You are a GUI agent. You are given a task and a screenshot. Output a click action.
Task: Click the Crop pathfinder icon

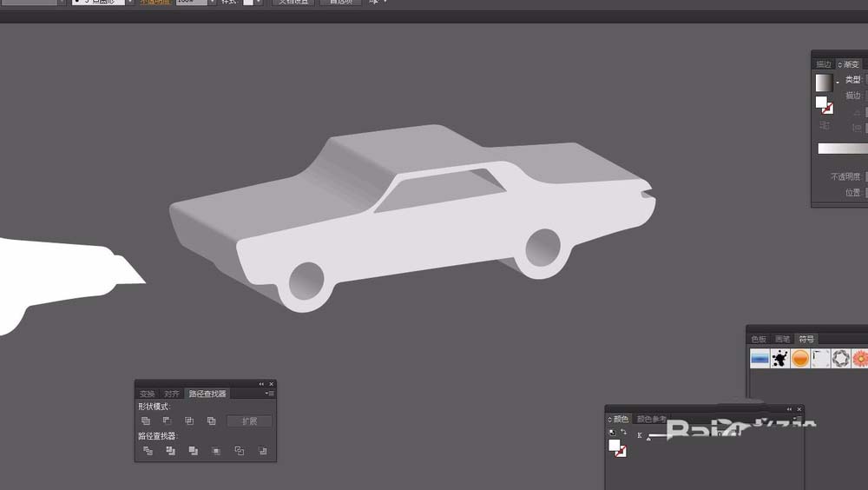tap(216, 451)
